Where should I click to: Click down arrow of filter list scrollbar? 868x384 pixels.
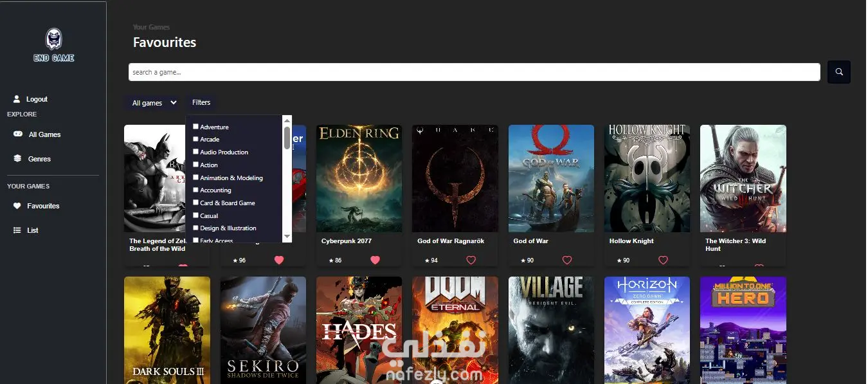click(x=287, y=237)
